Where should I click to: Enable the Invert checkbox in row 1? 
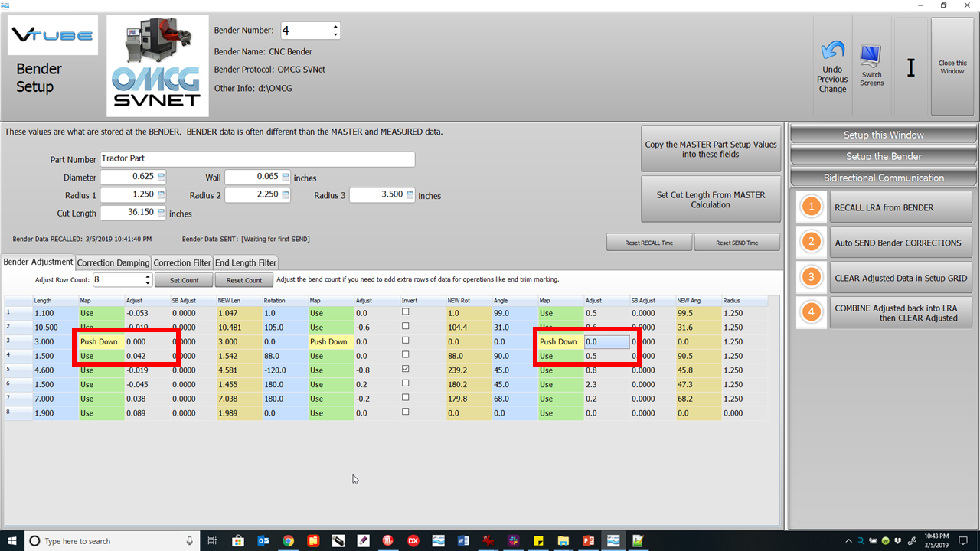click(405, 312)
